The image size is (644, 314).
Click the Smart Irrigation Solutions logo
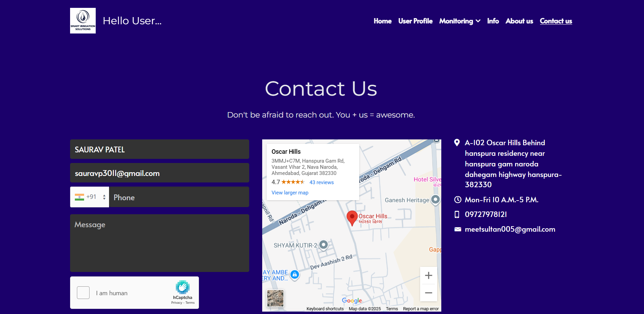82,20
